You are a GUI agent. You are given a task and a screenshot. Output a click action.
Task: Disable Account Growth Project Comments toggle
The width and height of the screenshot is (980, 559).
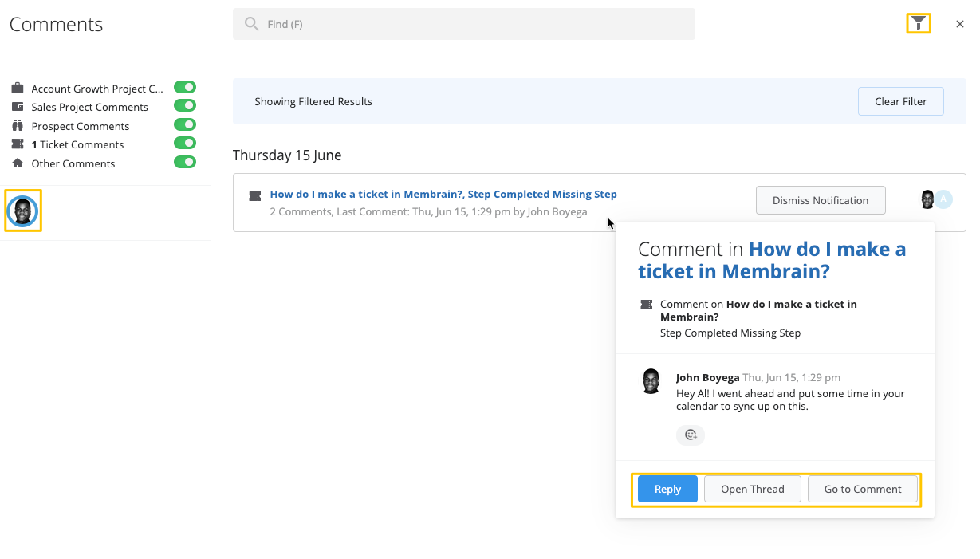[x=185, y=88]
